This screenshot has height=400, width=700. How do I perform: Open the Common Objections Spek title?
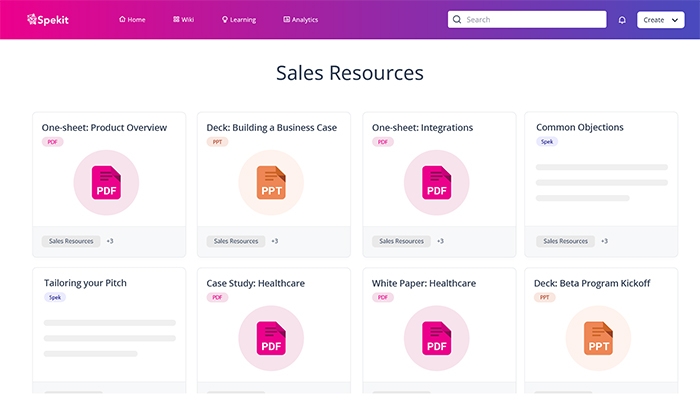point(579,128)
